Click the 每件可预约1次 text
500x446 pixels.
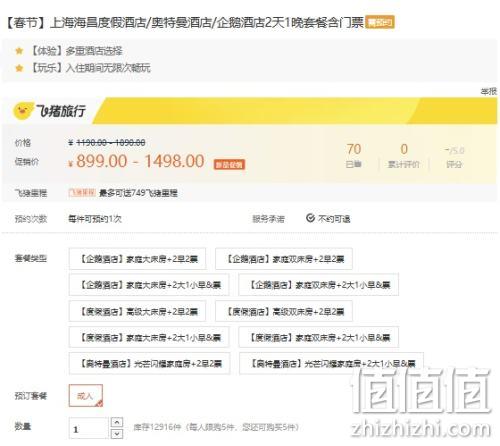pyautogui.click(x=95, y=219)
